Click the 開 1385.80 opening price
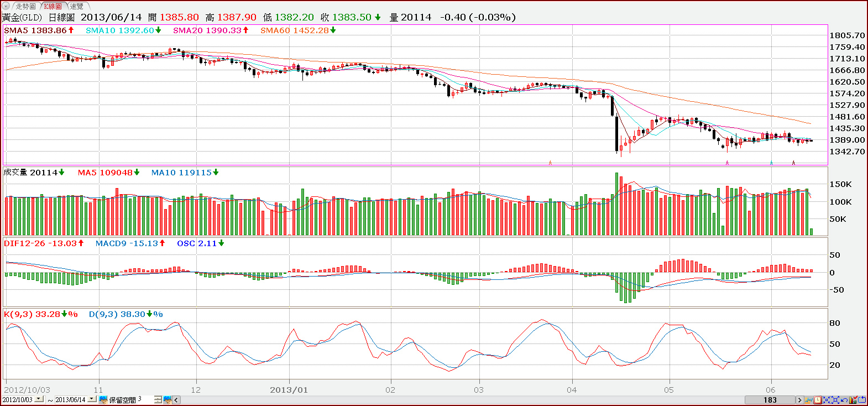Viewport: 868px width, 406px height. click(173, 18)
